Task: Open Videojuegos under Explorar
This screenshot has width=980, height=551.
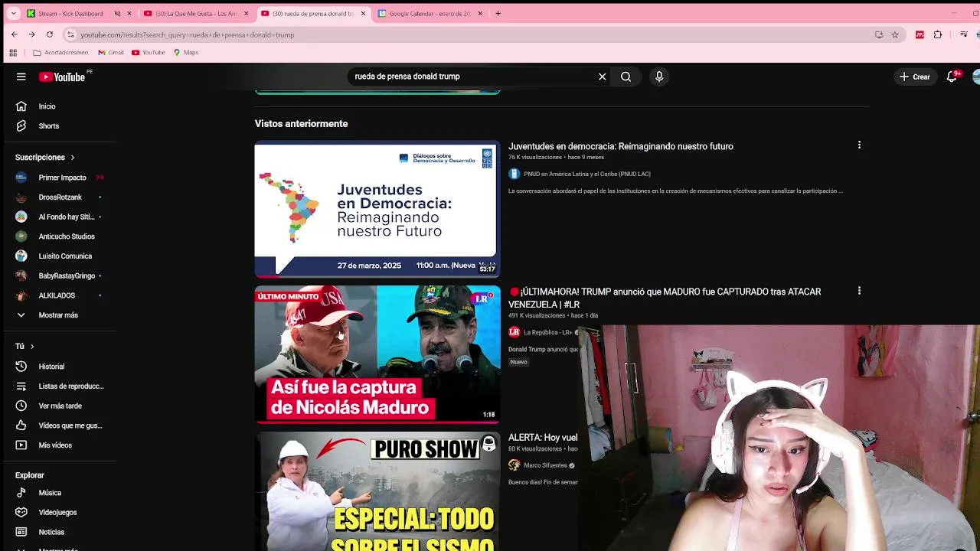Action: [58, 513]
